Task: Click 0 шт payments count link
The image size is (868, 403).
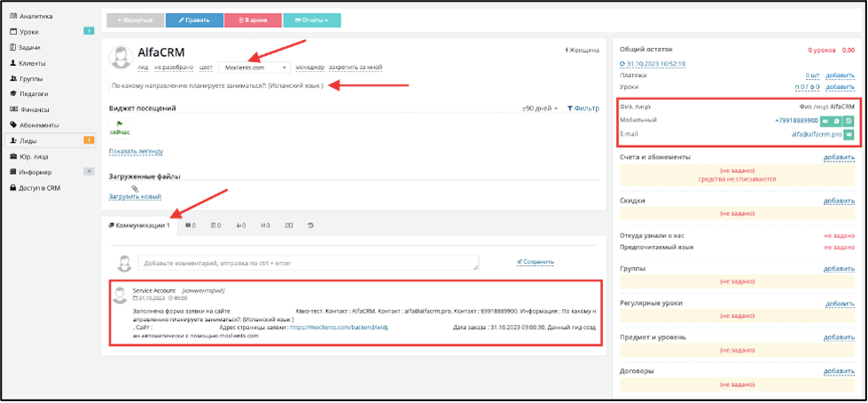Action: pyautogui.click(x=813, y=75)
